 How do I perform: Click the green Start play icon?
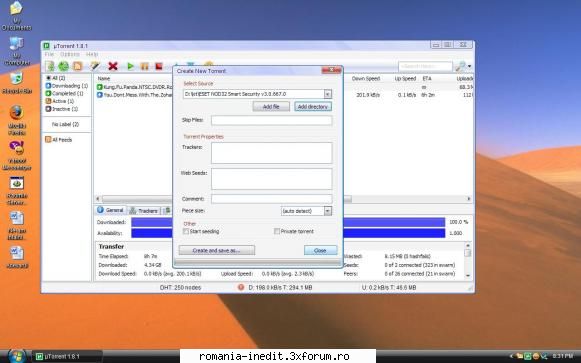pos(130,66)
